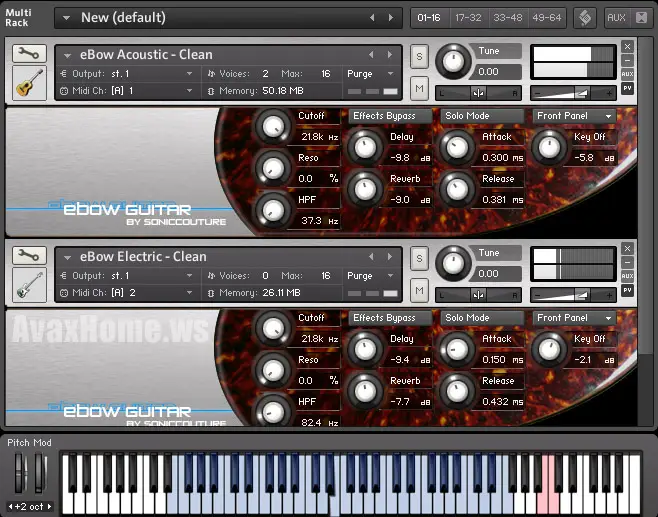Switch to rack page 33-48

click(x=508, y=18)
